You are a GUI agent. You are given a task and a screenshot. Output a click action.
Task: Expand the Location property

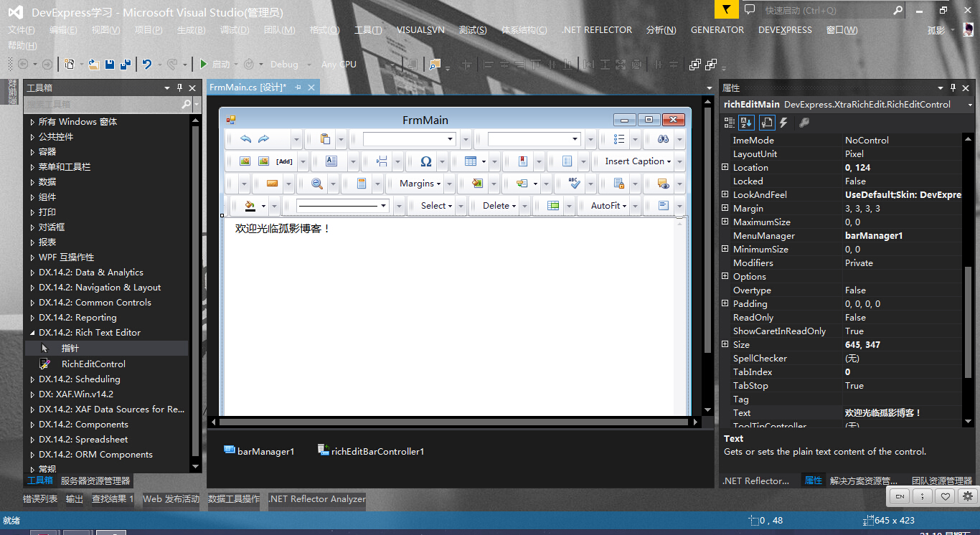(x=725, y=167)
